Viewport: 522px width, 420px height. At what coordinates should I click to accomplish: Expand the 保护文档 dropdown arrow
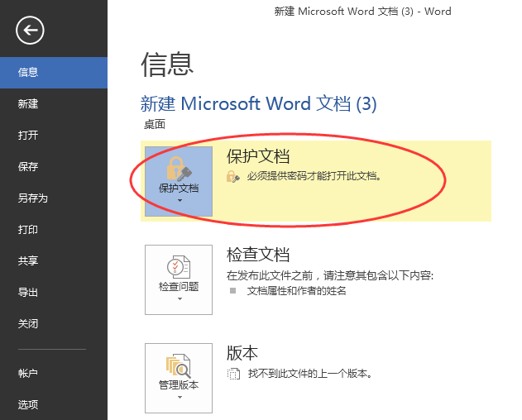click(180, 201)
